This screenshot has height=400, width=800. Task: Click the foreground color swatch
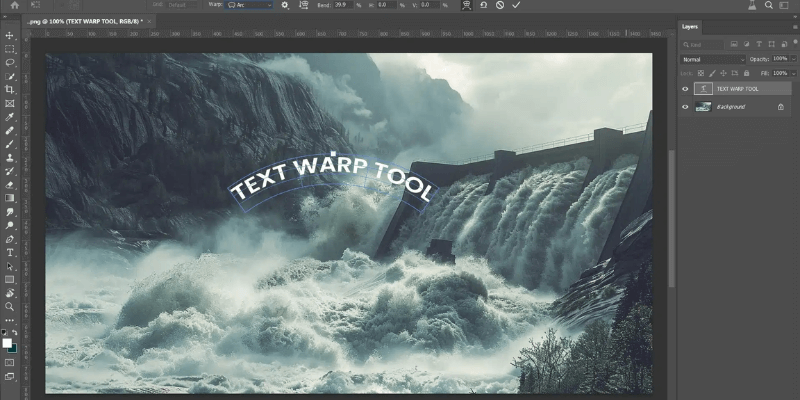click(x=7, y=342)
